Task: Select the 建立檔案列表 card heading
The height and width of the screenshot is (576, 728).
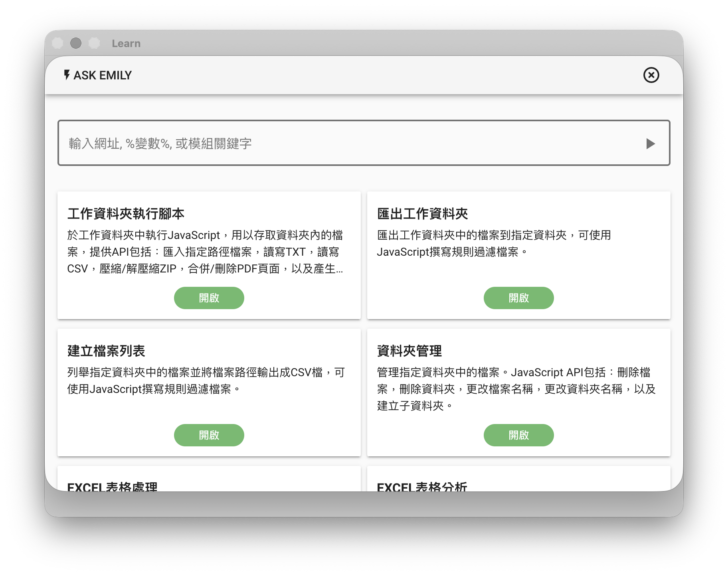Action: (x=106, y=351)
